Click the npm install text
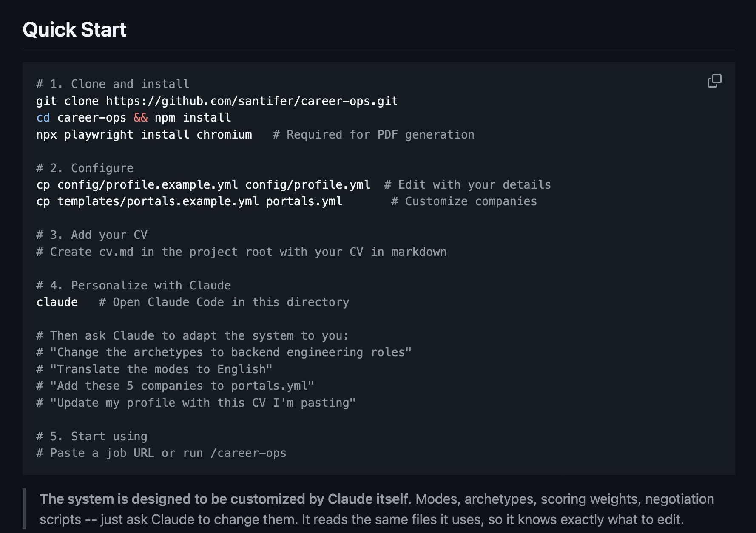Image resolution: width=756 pixels, height=533 pixels. pyautogui.click(x=193, y=118)
